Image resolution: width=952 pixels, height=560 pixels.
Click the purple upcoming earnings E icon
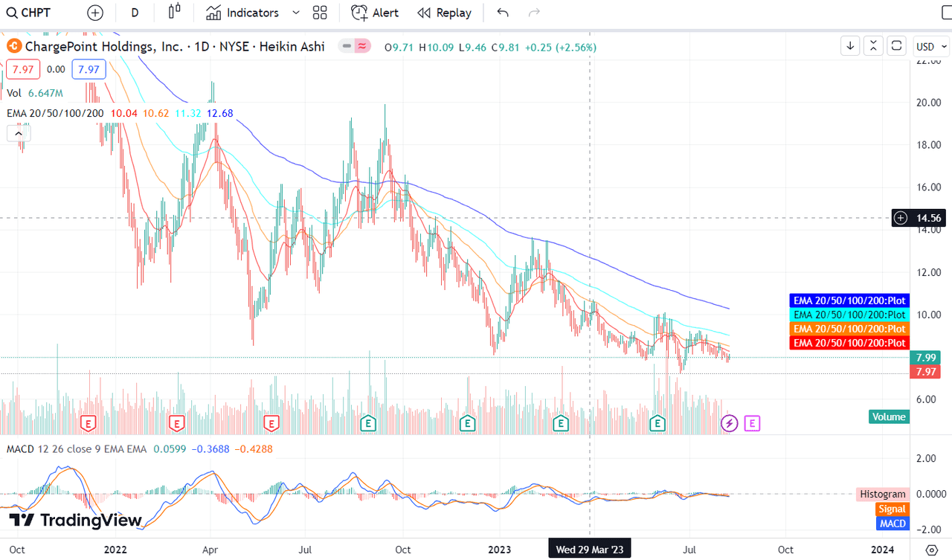[753, 424]
